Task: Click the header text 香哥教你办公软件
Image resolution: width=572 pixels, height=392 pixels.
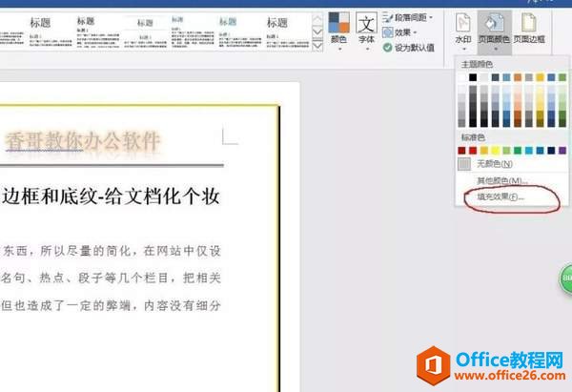Action: [x=83, y=141]
